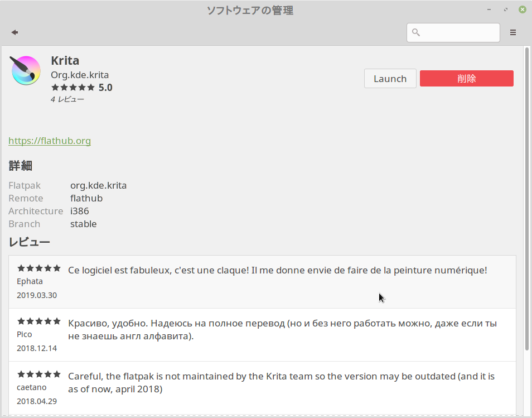Click the 詳細 section heading
Viewport: 532px width, 418px height.
[21, 166]
